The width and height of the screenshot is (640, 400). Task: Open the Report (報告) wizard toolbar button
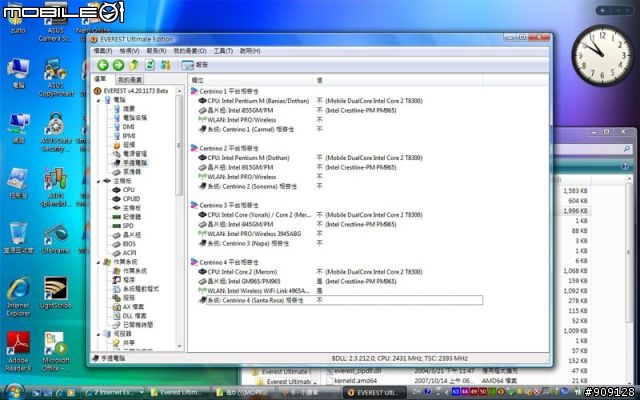click(x=195, y=65)
